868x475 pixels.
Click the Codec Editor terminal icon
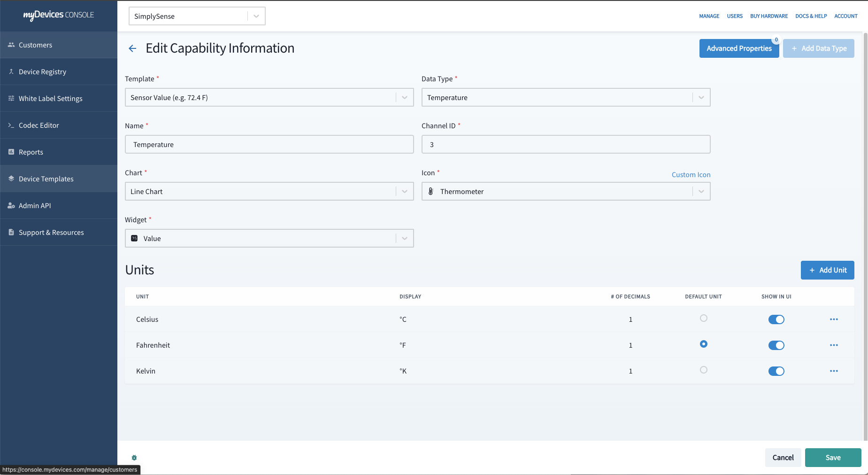click(x=11, y=125)
